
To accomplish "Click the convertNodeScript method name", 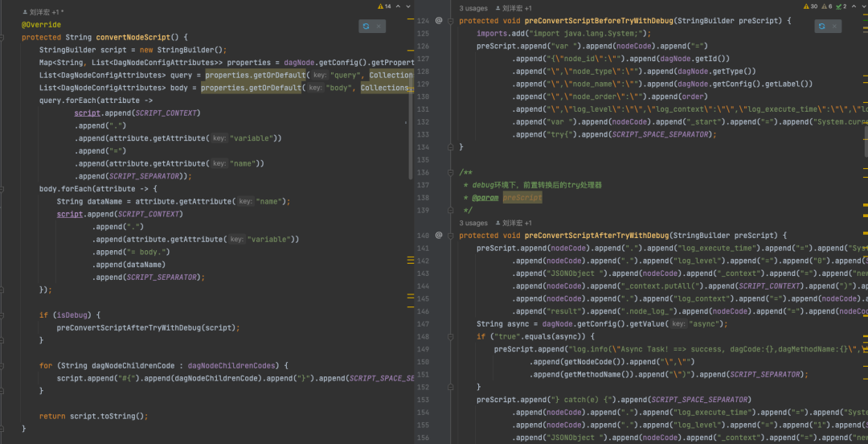I will tap(131, 38).
